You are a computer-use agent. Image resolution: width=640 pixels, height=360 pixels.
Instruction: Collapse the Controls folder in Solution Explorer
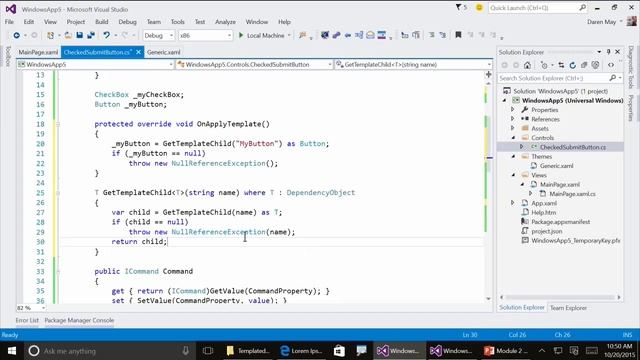(x=513, y=138)
